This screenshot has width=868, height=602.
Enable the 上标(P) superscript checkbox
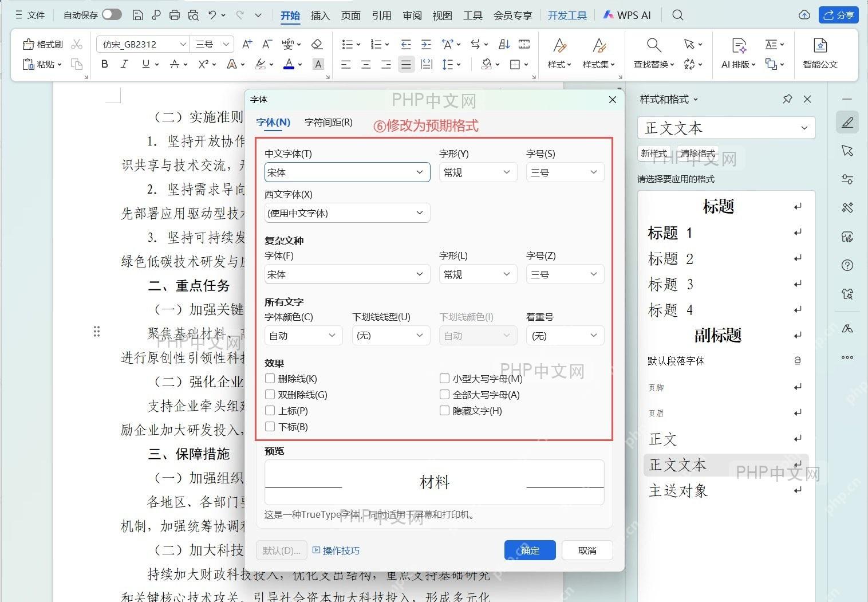point(270,410)
